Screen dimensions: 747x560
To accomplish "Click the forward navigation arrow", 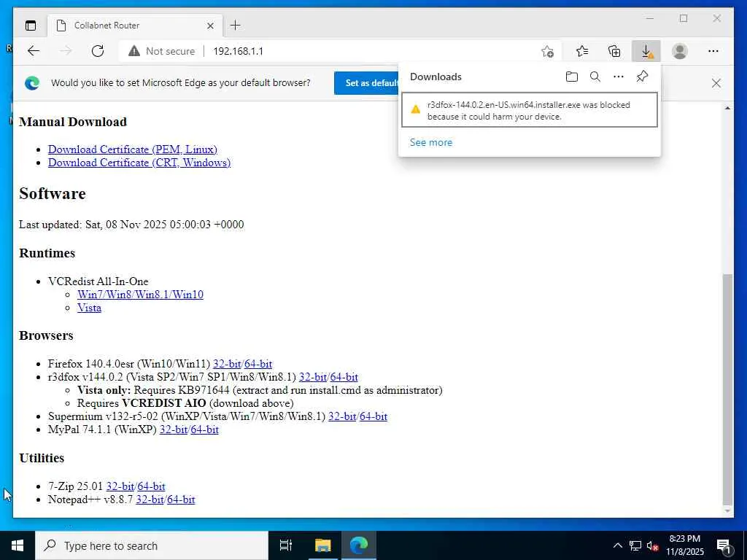I will click(66, 51).
